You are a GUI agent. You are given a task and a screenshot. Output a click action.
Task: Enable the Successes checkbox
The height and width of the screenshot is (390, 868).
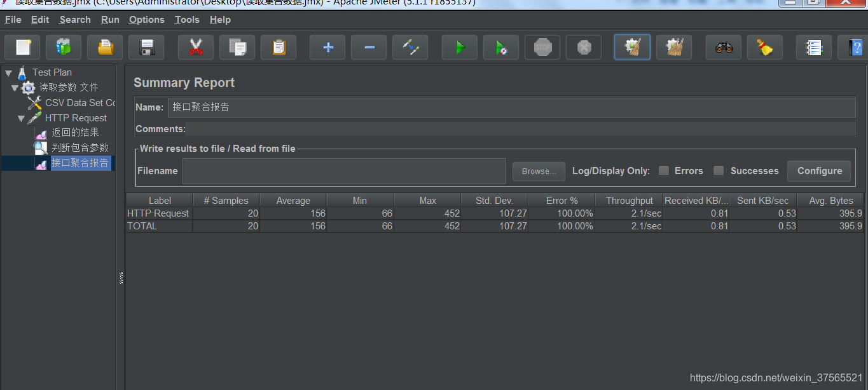point(719,171)
